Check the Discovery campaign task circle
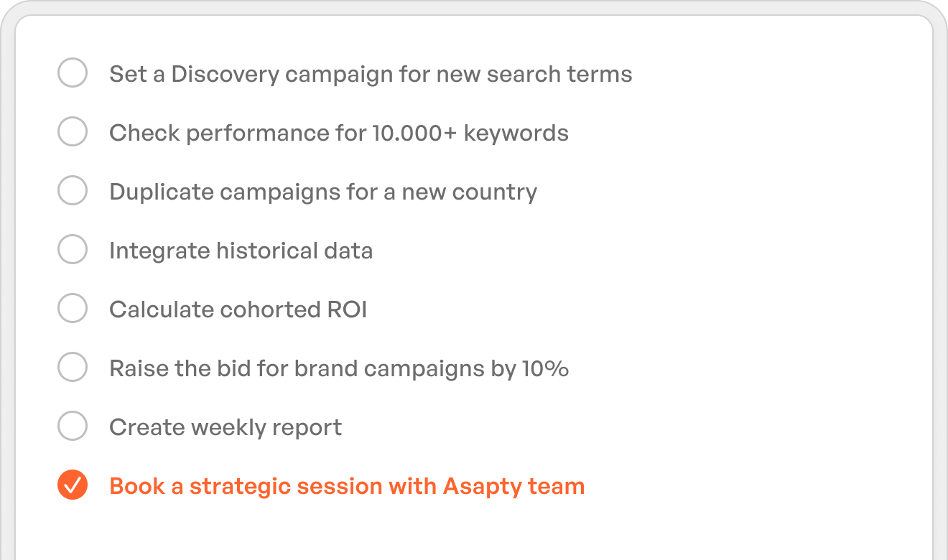The width and height of the screenshot is (948, 560). coord(73,73)
